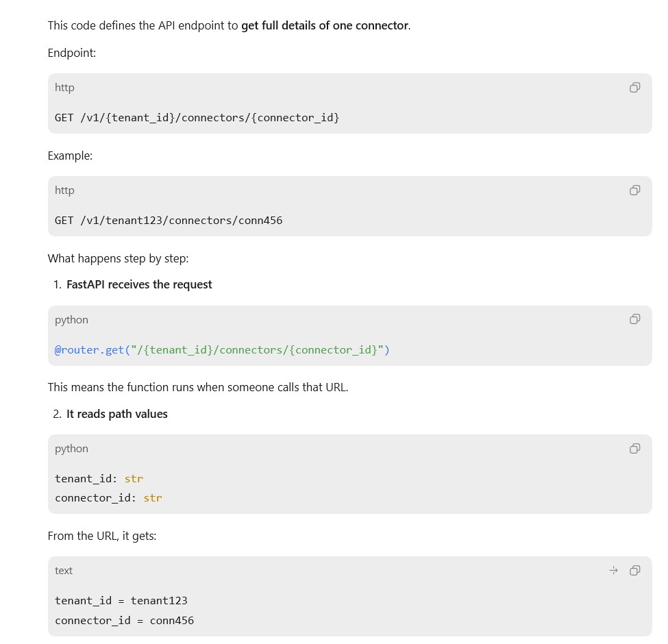Click the text label of the last code block
The width and height of the screenshot is (668, 644).
(64, 571)
